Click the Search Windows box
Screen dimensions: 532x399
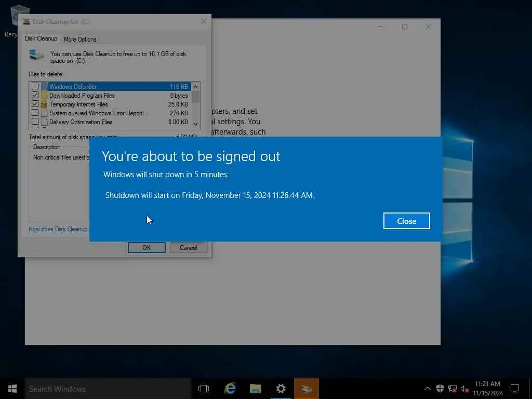[x=108, y=389]
